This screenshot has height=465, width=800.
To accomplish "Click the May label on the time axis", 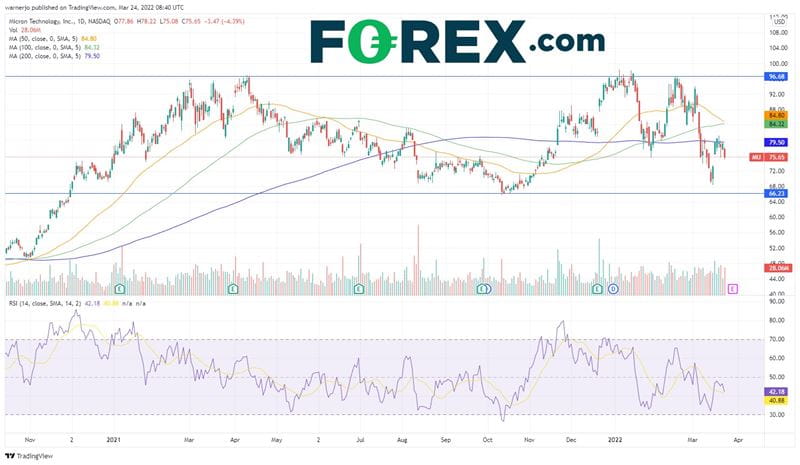I will pyautogui.click(x=277, y=439).
